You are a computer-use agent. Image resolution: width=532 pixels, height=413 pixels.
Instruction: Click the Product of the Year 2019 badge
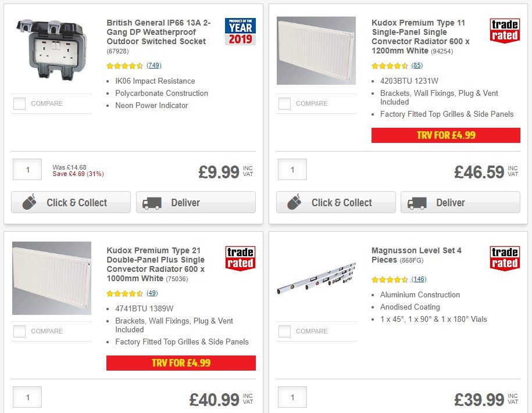click(x=240, y=31)
